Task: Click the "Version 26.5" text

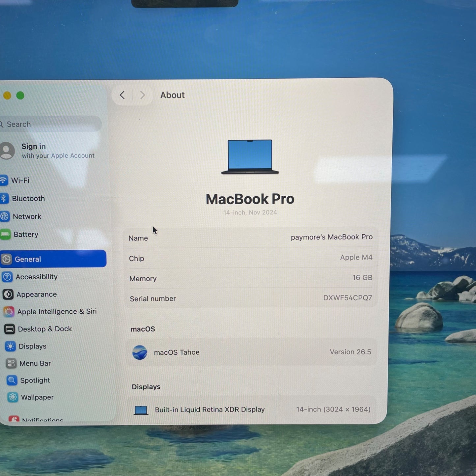Action: [350, 352]
